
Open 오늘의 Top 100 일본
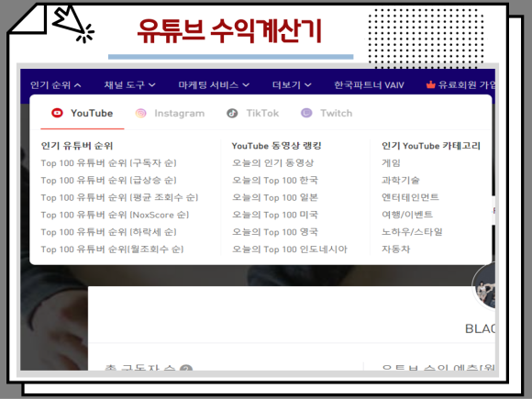275,197
